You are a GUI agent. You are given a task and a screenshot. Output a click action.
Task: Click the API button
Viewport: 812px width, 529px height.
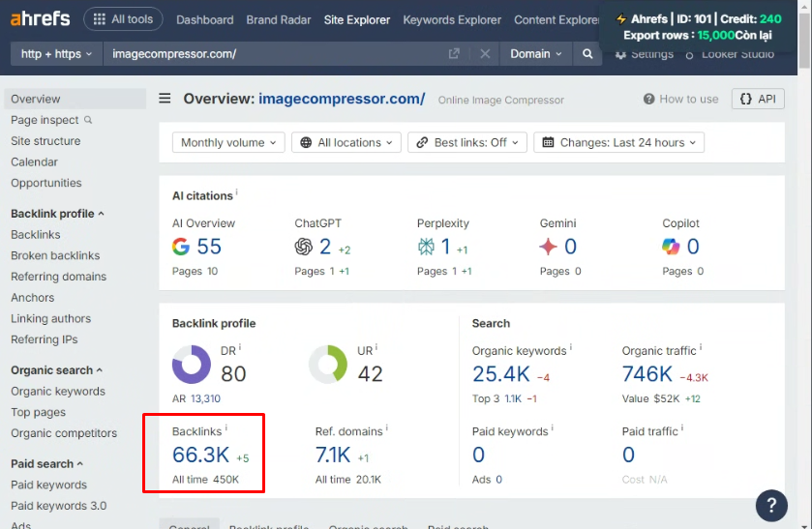point(758,99)
